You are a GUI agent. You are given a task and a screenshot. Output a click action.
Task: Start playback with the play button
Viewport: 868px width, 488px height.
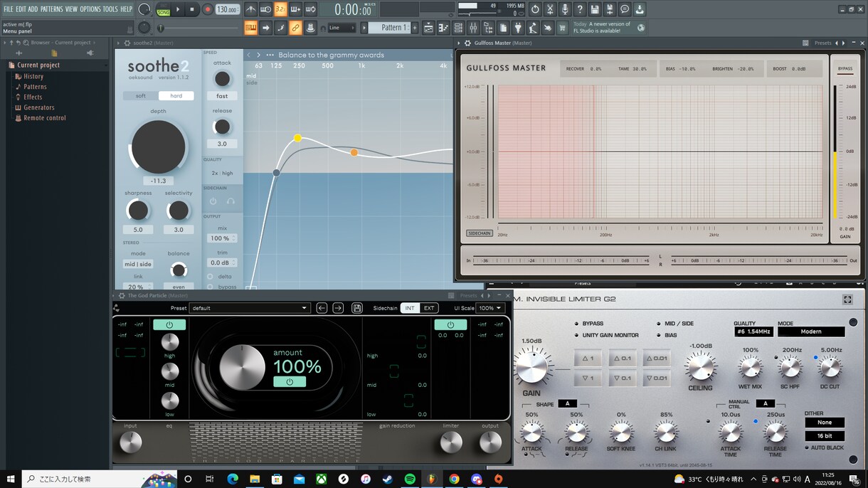(x=178, y=9)
